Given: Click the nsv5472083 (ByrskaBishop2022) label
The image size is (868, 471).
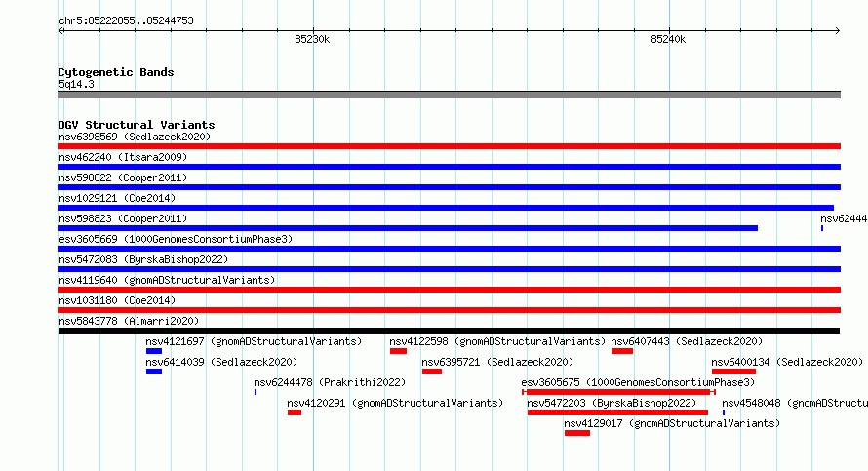Looking at the screenshot, I should point(143,259).
